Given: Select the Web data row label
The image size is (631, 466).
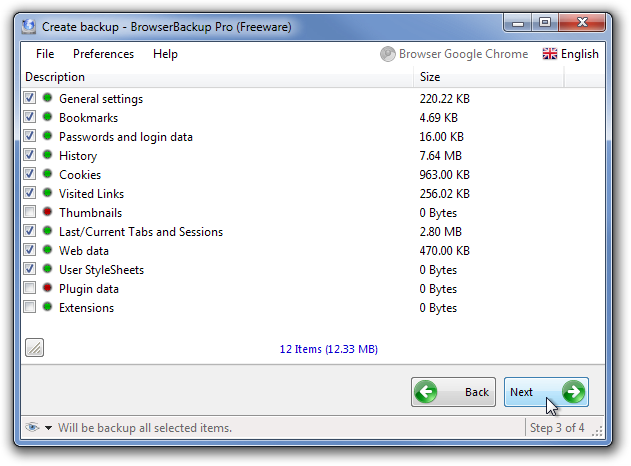Looking at the screenshot, I should [84, 251].
